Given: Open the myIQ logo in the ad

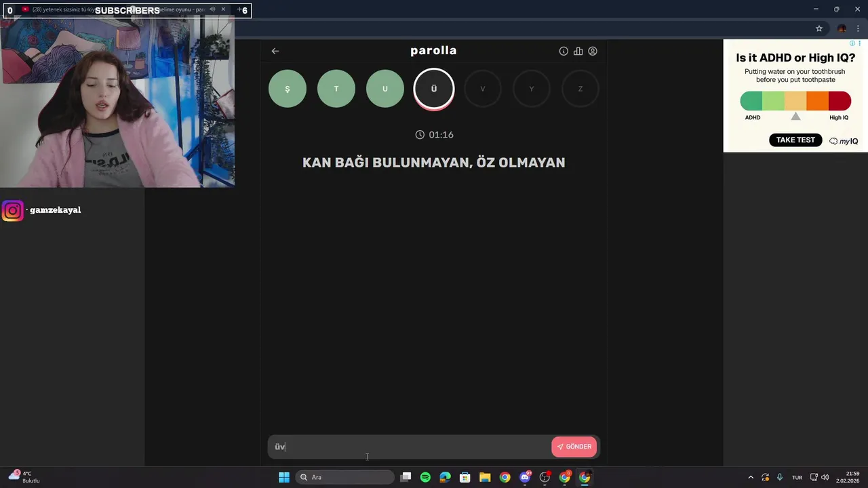Looking at the screenshot, I should 844,141.
